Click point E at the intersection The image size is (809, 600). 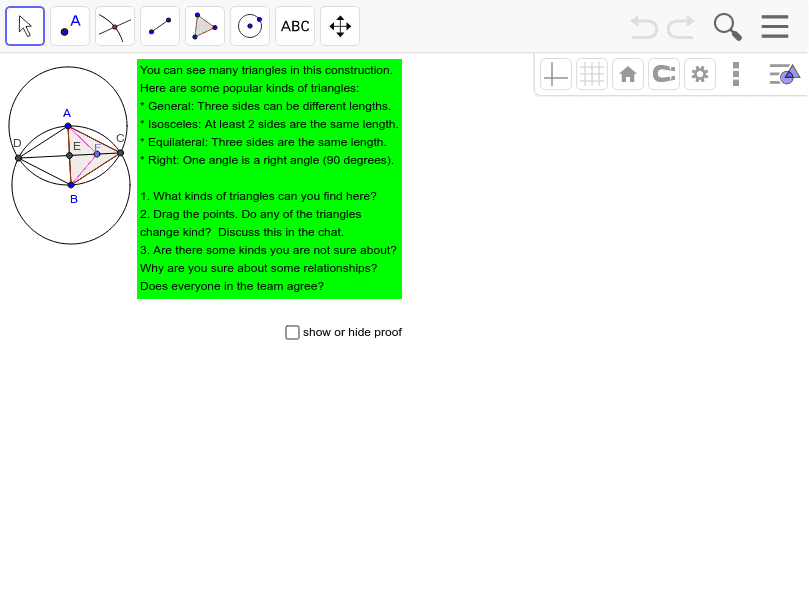coord(69,155)
